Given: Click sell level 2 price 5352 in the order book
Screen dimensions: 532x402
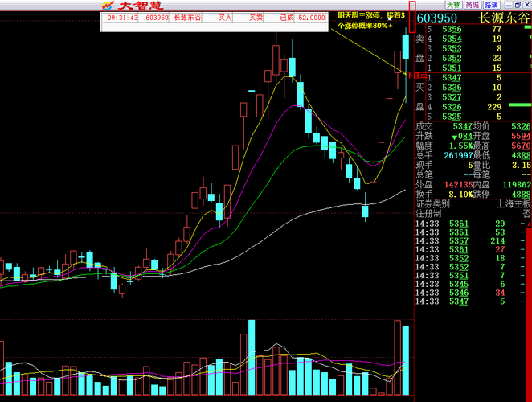Looking at the screenshot, I should (x=452, y=59).
